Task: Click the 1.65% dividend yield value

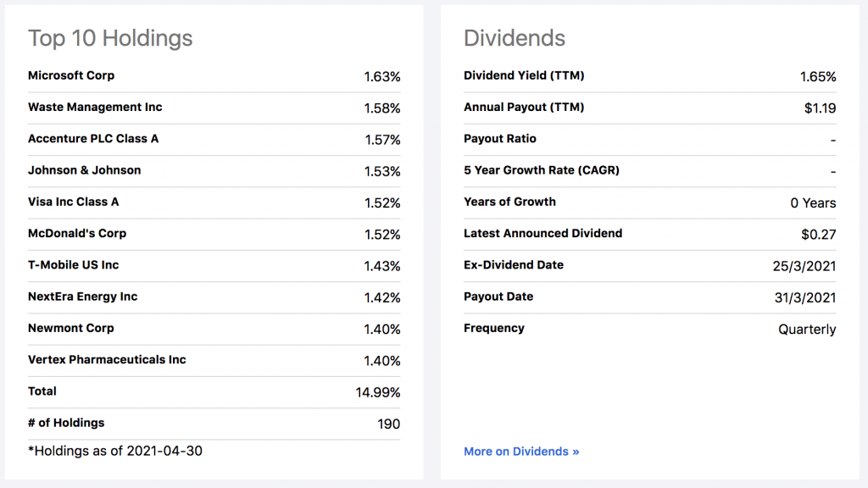Action: (818, 77)
